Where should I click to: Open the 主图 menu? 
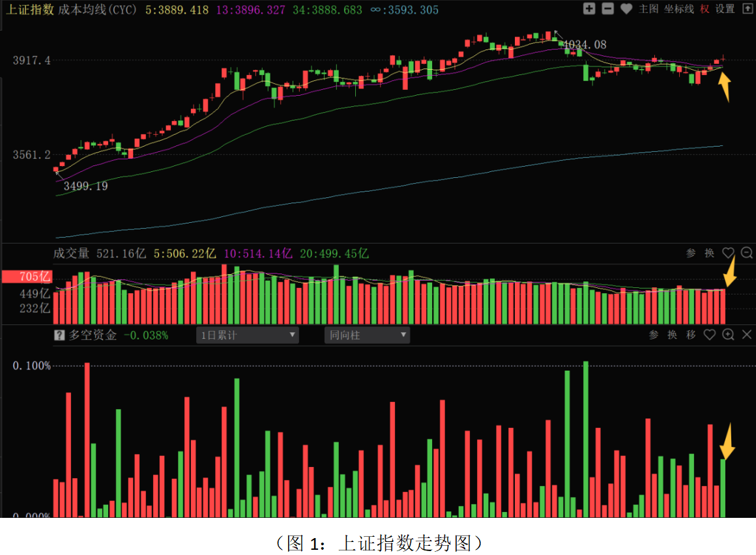pyautogui.click(x=648, y=9)
